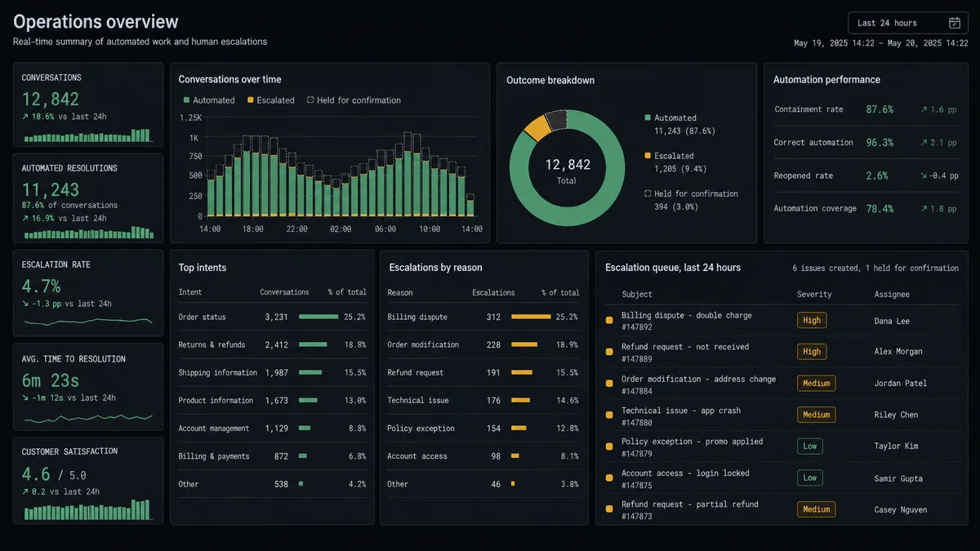Sort Top intents by Conversations column

click(284, 292)
